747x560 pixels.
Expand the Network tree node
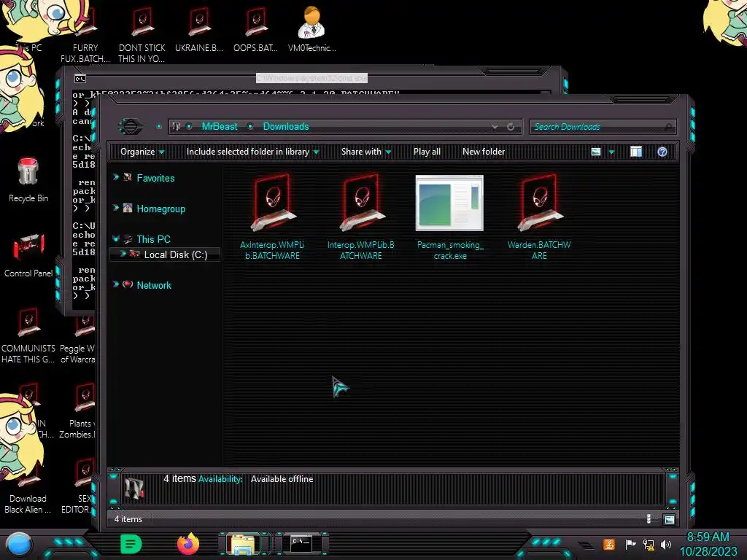116,284
